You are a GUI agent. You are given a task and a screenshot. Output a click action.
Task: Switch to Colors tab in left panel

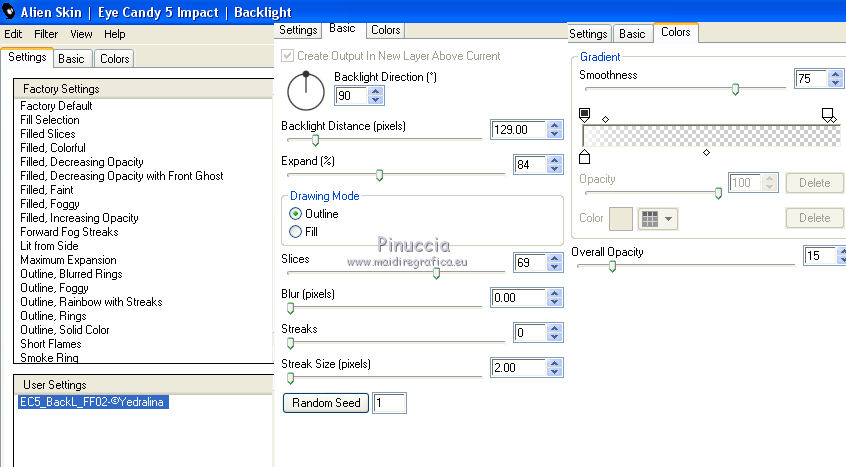[x=114, y=59]
